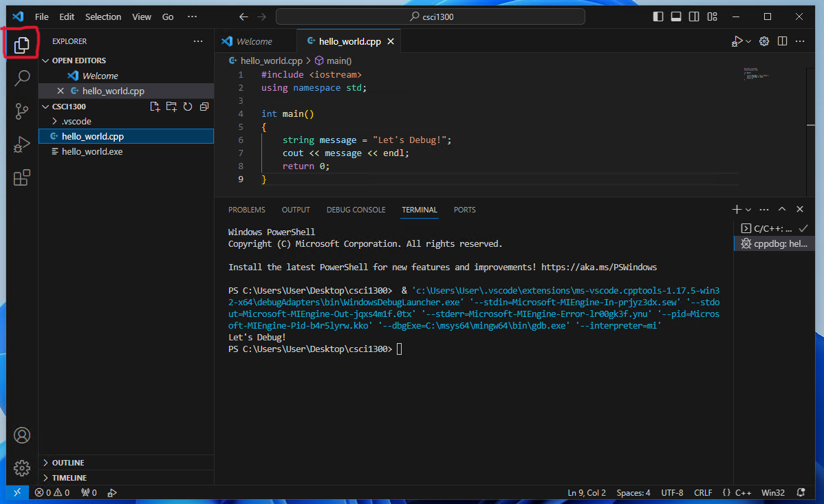Open the Extensions view
This screenshot has height=504, width=824.
21,177
